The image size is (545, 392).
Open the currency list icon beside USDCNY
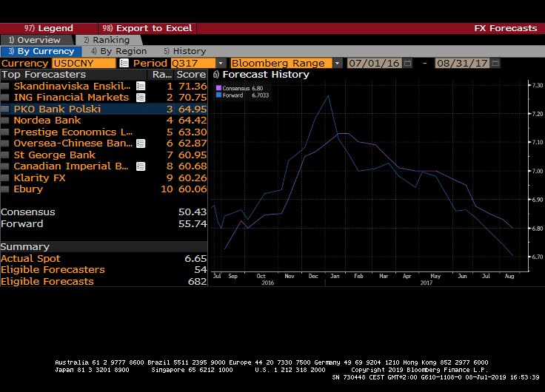123,64
